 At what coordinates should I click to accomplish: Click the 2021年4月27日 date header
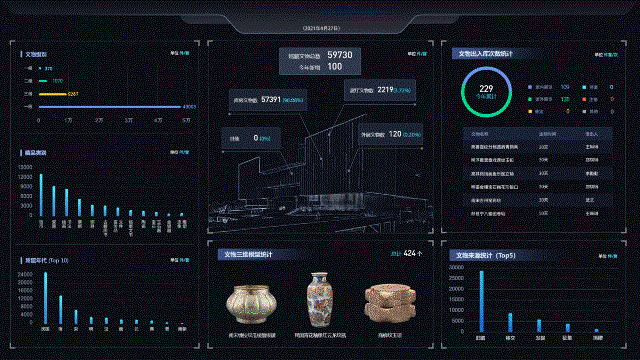[x=321, y=28]
